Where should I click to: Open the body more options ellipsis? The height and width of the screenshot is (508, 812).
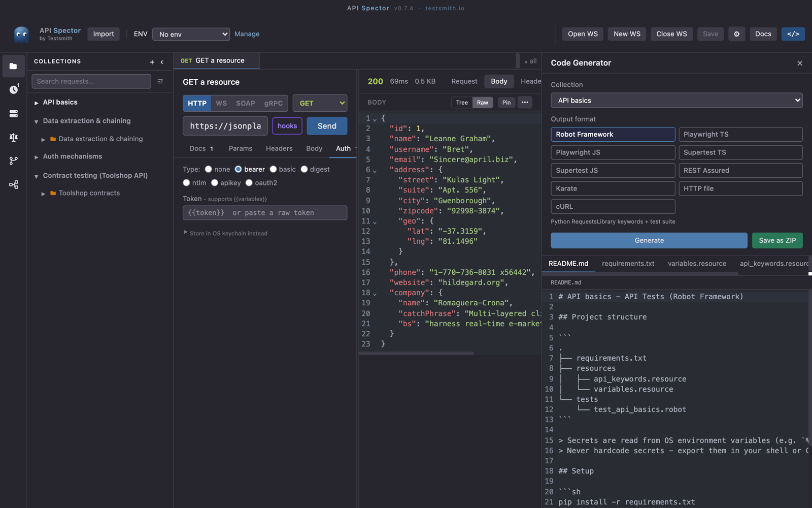525,103
